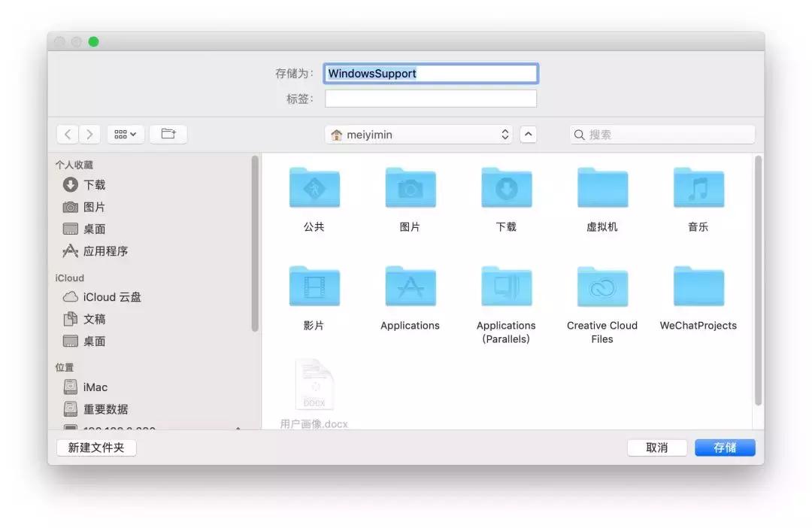Image resolution: width=812 pixels, height=528 pixels.
Task: Click the 取消 cancel button
Action: (656, 448)
